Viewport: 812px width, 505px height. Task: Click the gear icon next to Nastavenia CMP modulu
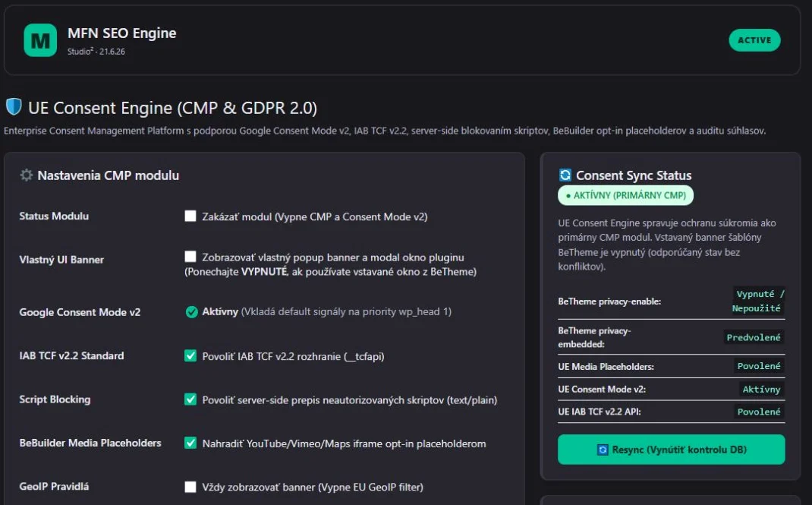coord(27,175)
